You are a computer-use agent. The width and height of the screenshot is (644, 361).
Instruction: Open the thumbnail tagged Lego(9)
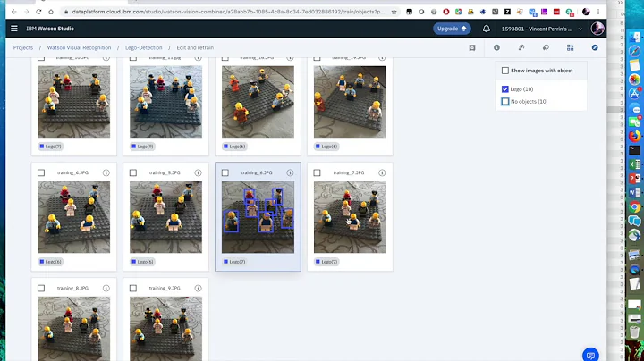166,102
